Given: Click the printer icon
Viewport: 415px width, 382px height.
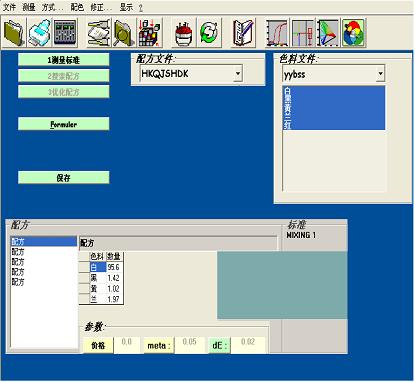Looking at the screenshot, I should point(40,33).
